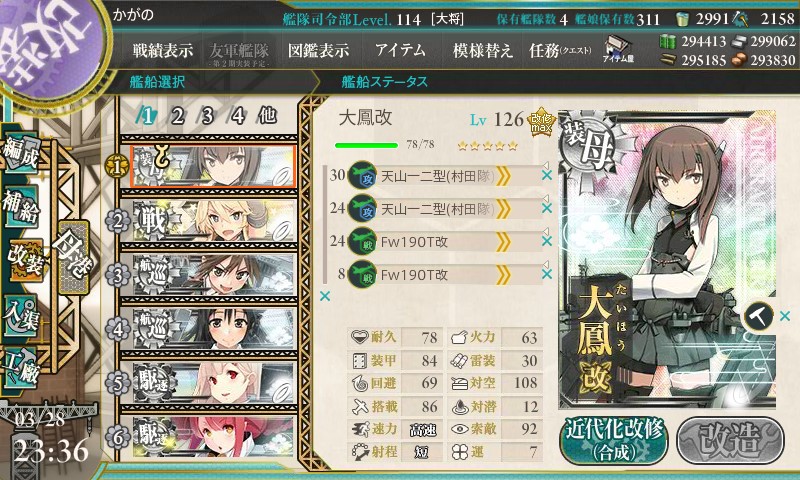Image resolution: width=800 pixels, height=480 pixels.
Task: Open the 補給 resupply icon
Action: [21, 205]
